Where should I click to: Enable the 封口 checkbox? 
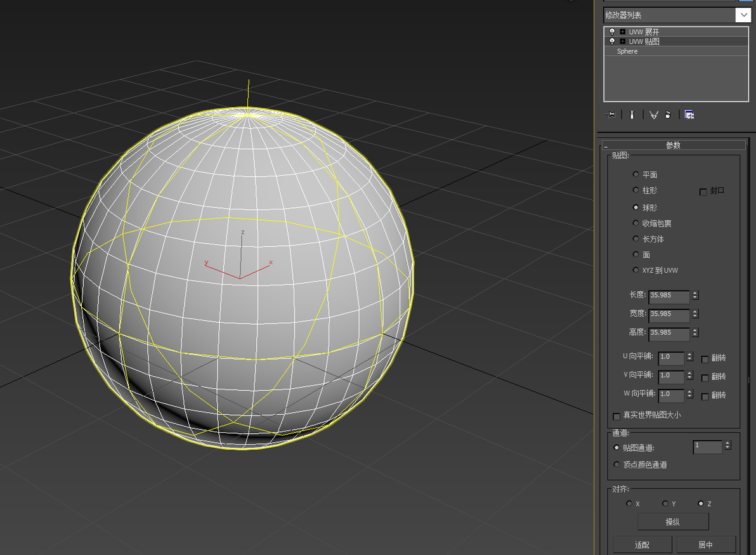point(703,192)
